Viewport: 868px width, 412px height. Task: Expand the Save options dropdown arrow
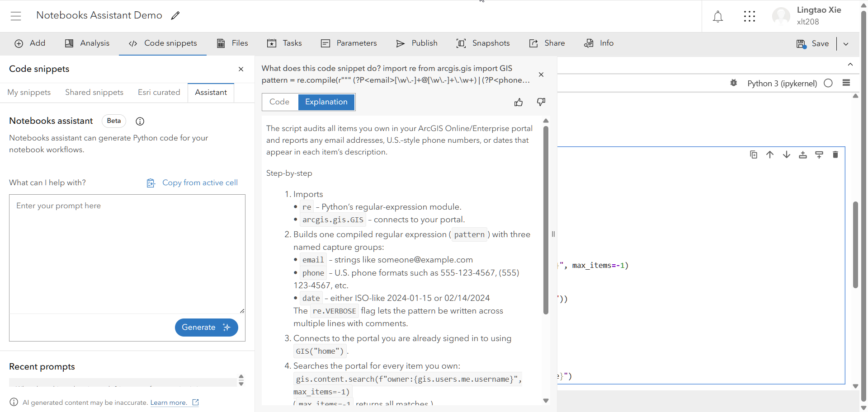pyautogui.click(x=846, y=44)
